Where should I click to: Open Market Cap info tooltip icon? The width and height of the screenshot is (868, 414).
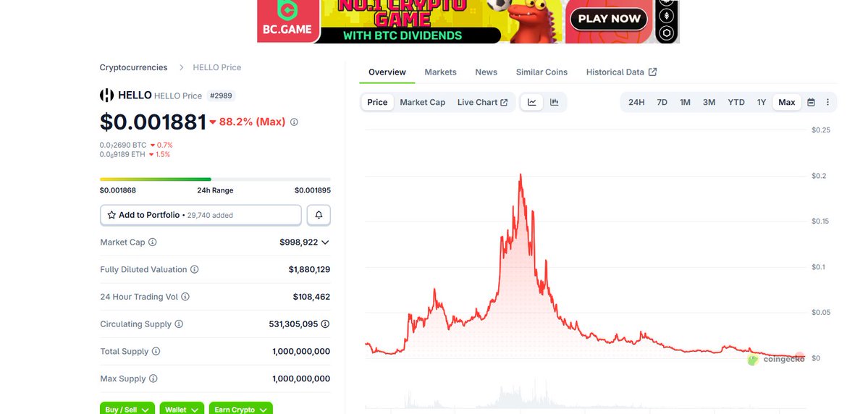coord(152,242)
